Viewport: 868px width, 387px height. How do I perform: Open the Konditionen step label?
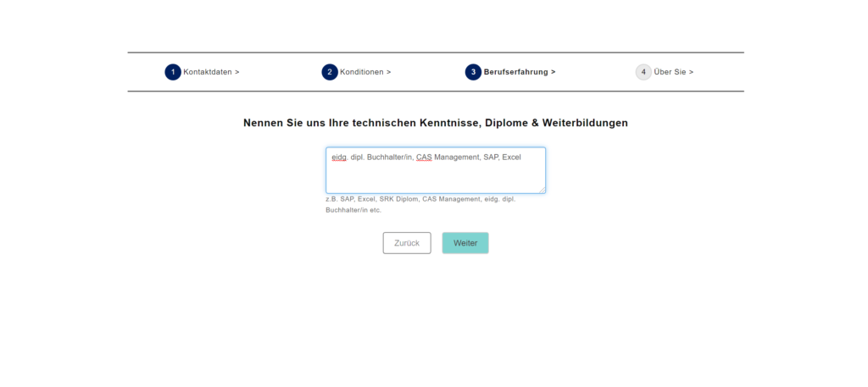[x=365, y=72]
